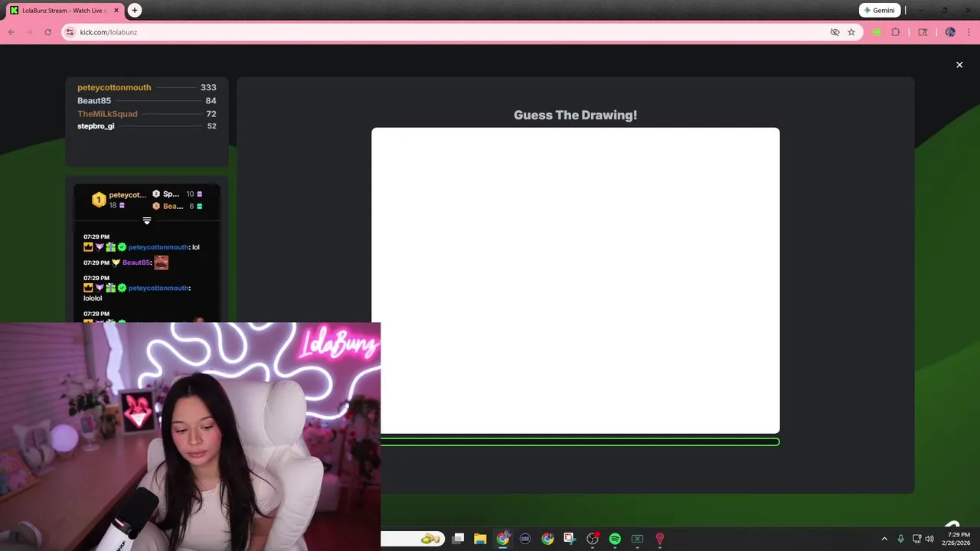
Task: Select TheMiLkSquad in the scoreboard
Action: [107, 113]
